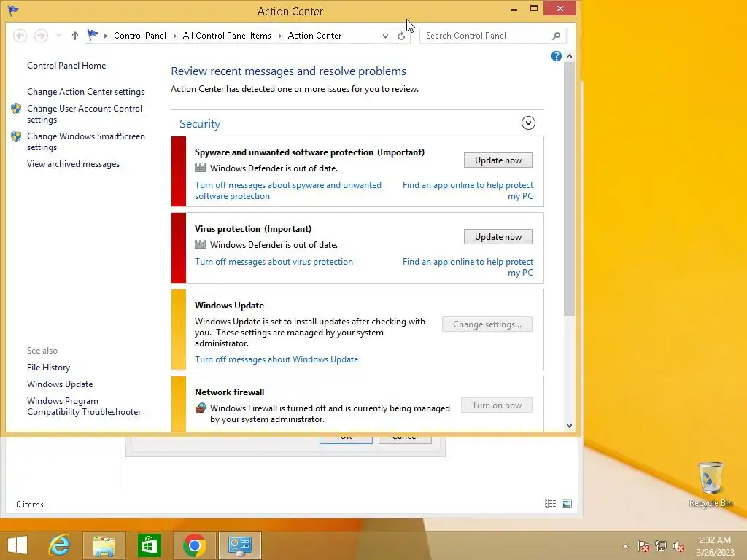Viewport: 747px width, 560px height.
Task: Click Windows Defender icon under virus protection
Action: 200,244
